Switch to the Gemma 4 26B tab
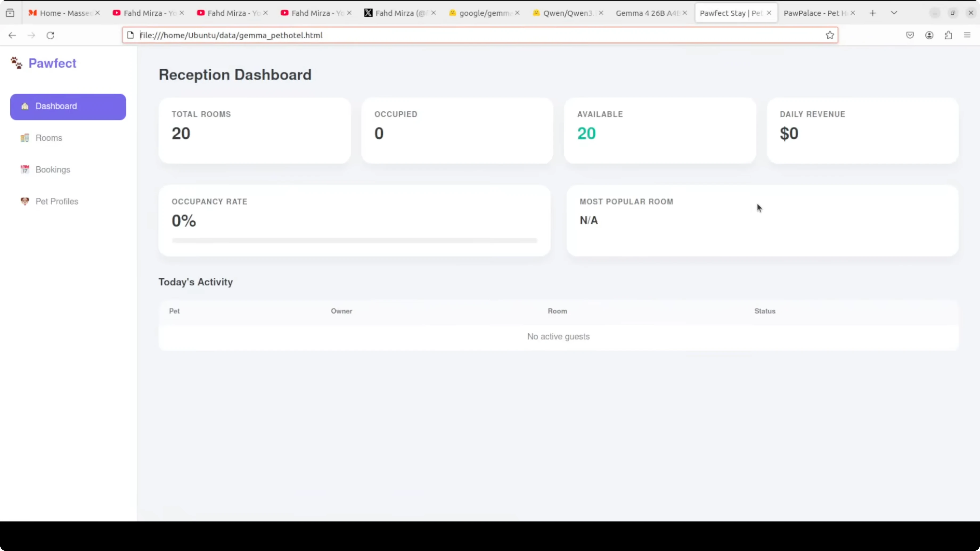This screenshot has height=551, width=980. point(647,13)
